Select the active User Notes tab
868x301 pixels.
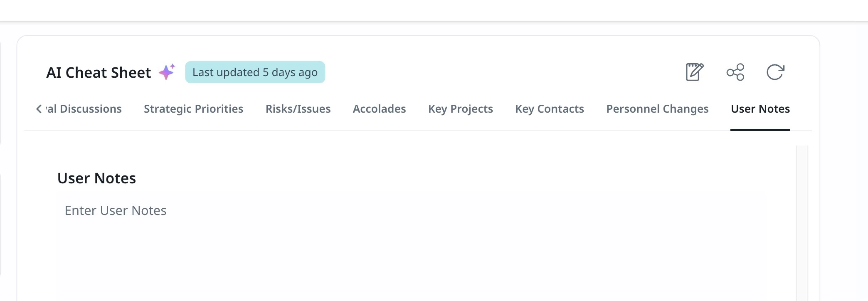[760, 109]
